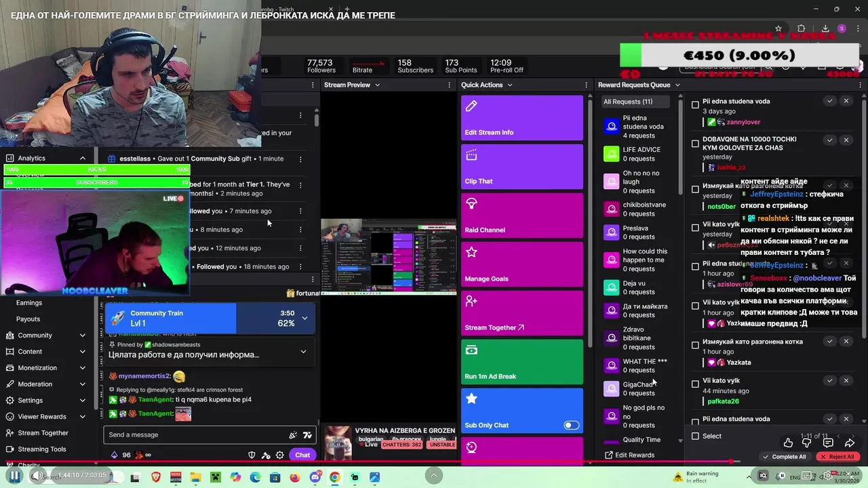Open Google Chrome from the taskbar
Viewport: 868px width, 488px height.
[x=335, y=477]
